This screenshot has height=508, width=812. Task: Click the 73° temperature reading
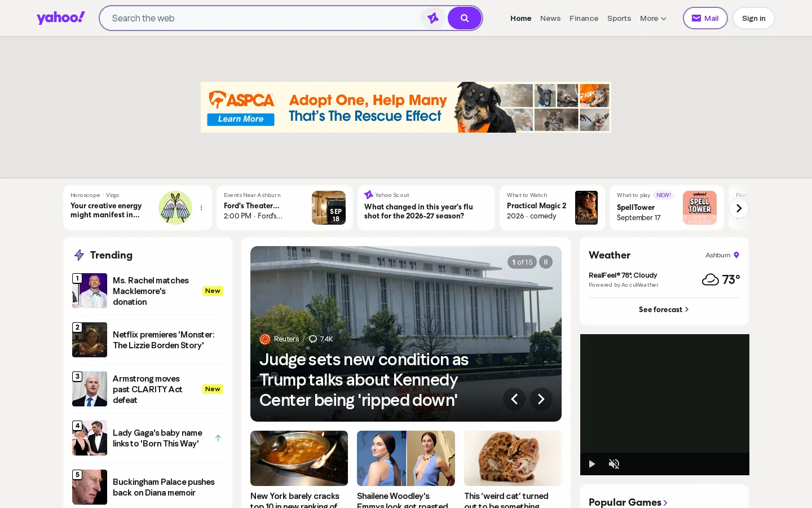[x=731, y=279]
